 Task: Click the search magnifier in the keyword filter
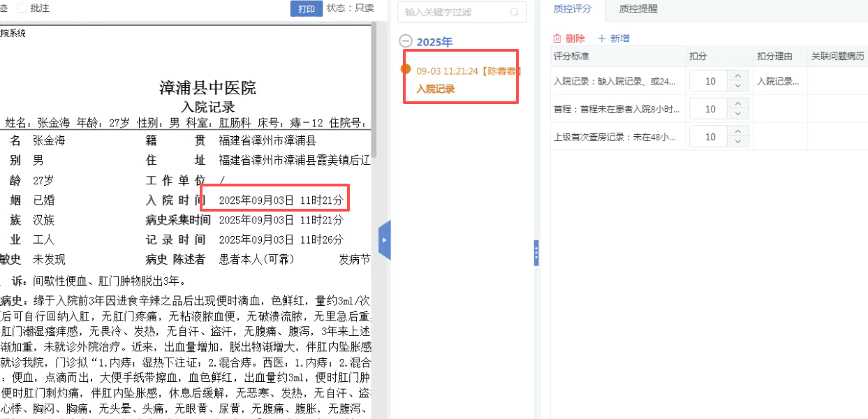pos(515,12)
